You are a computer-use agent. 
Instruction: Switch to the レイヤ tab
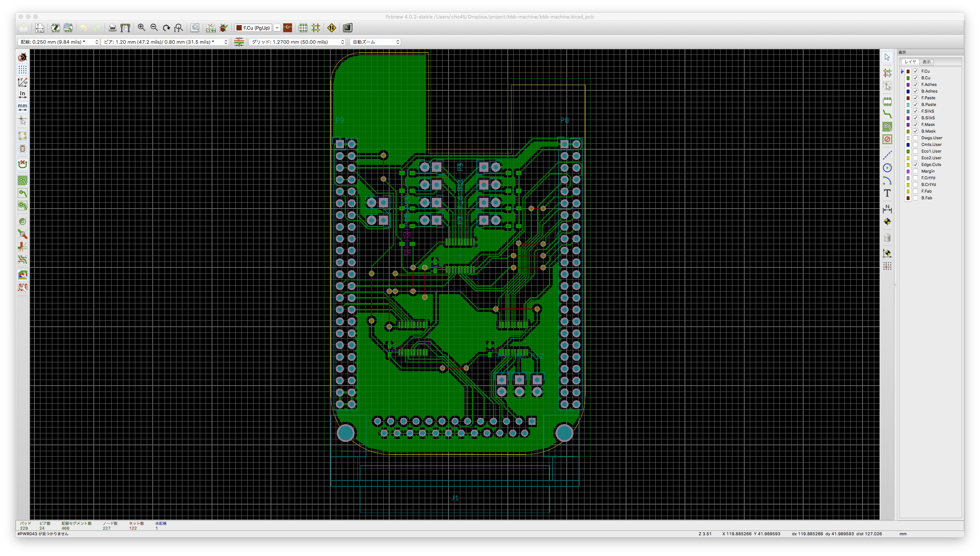(910, 62)
